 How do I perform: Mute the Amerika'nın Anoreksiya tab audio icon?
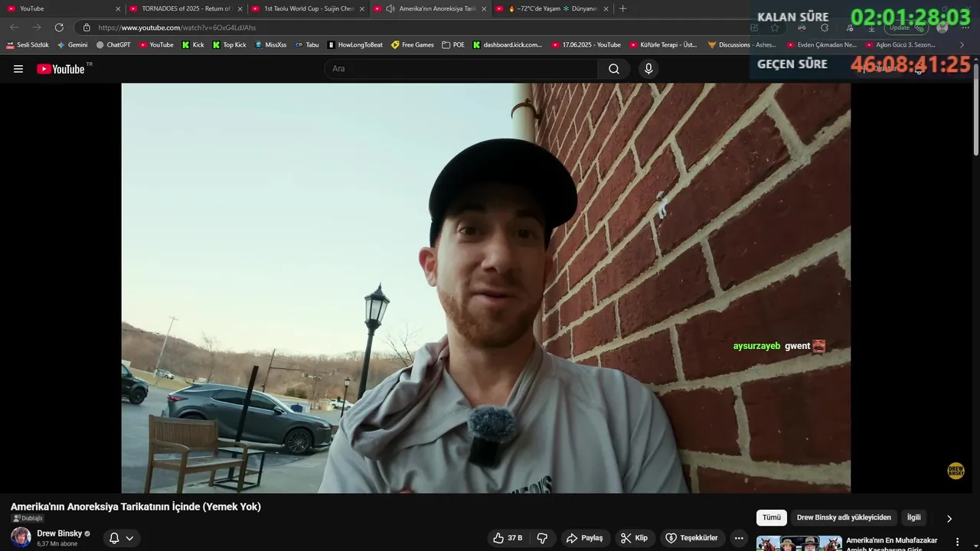click(390, 8)
